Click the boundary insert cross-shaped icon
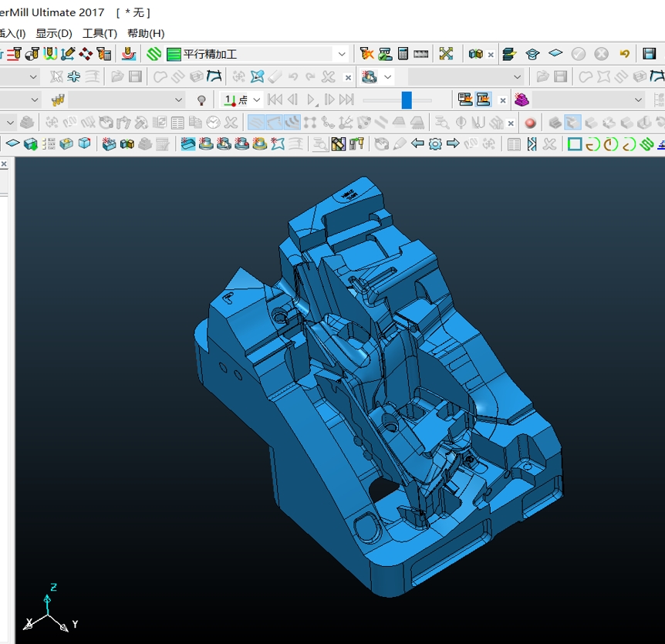The width and height of the screenshot is (665, 644). click(x=74, y=76)
